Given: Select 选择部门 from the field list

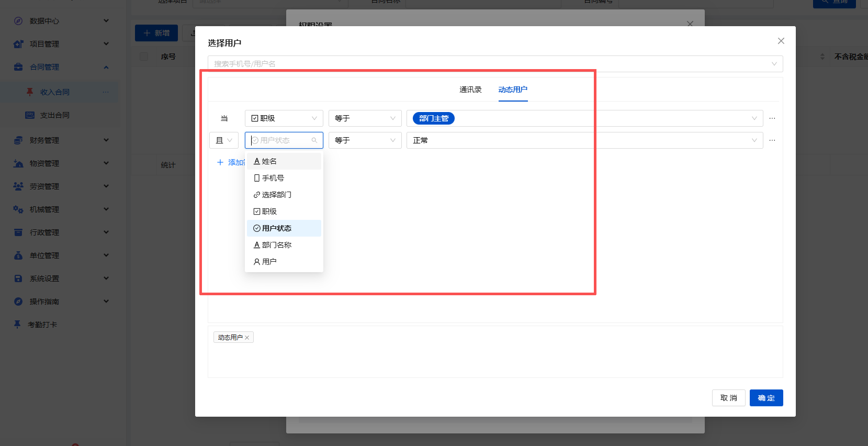Looking at the screenshot, I should click(x=284, y=195).
